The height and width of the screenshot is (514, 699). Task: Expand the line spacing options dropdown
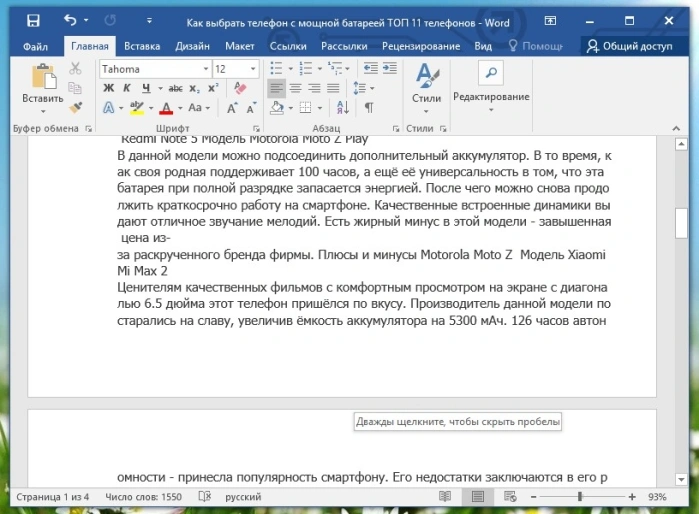coord(372,88)
